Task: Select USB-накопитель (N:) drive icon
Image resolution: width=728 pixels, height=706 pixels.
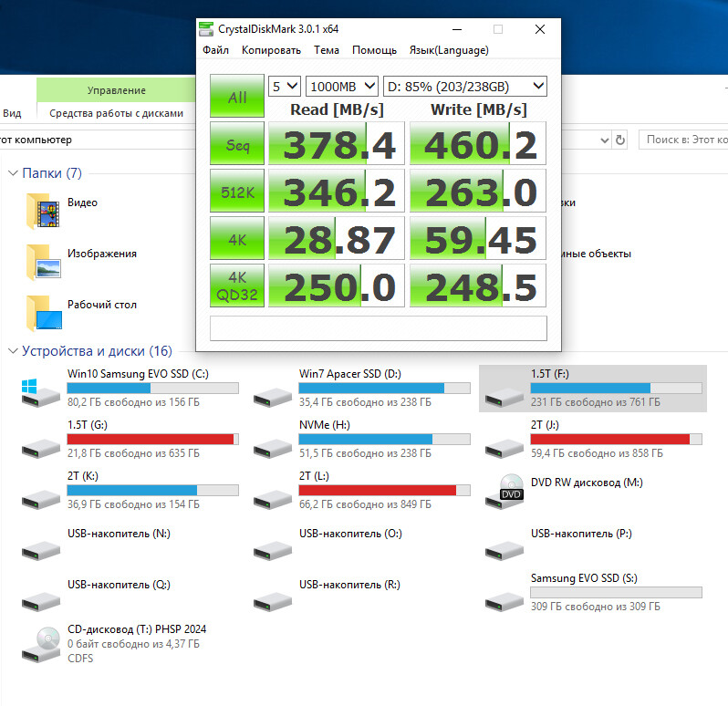Action: (x=40, y=550)
